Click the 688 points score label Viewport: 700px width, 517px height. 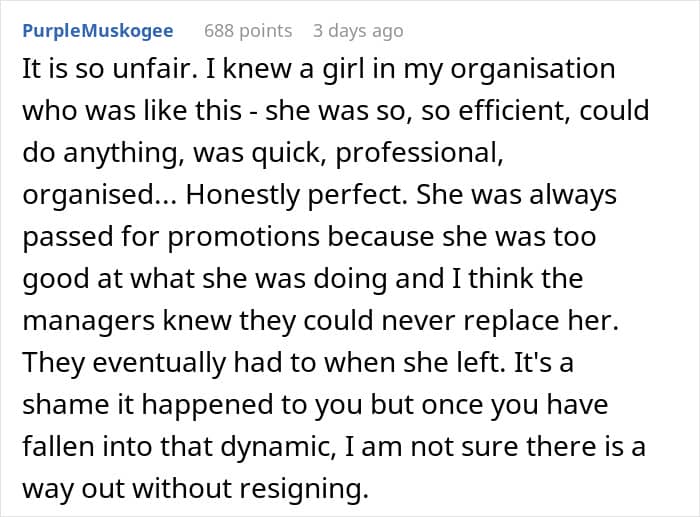pyautogui.click(x=248, y=31)
